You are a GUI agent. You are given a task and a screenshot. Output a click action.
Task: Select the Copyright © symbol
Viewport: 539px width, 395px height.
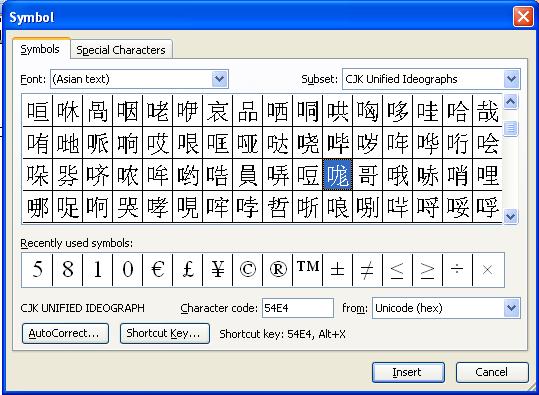point(248,270)
